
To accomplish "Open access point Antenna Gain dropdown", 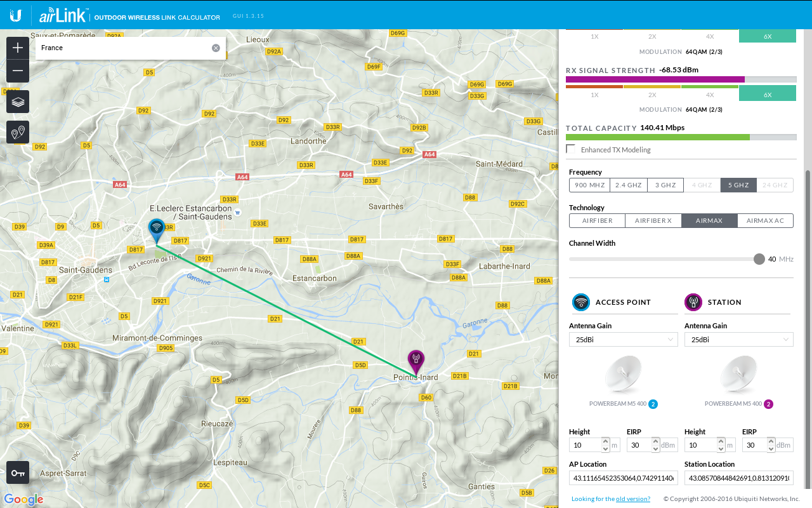I will tap(623, 340).
